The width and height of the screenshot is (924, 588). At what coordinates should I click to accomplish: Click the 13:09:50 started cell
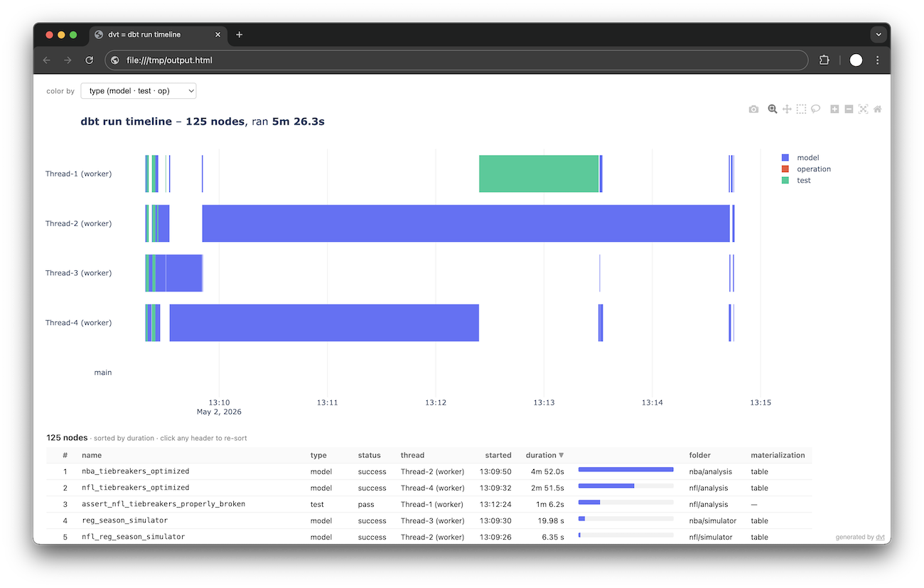495,471
